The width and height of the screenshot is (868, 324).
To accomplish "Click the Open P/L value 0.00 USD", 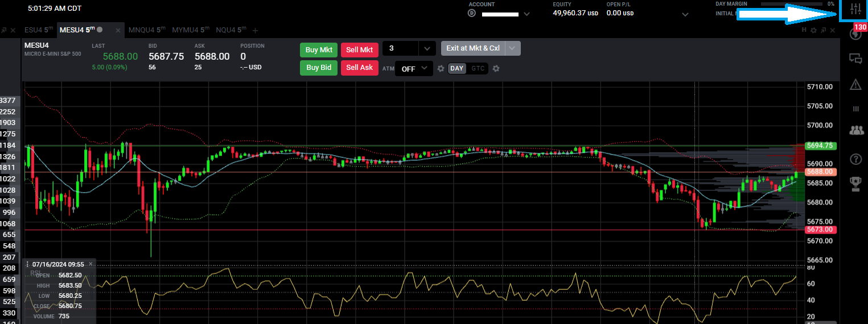I will coord(620,13).
